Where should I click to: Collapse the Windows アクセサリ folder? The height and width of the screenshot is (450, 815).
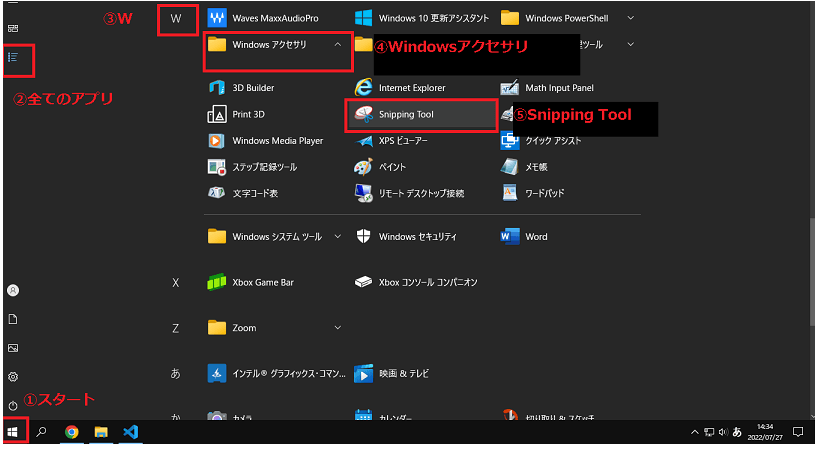coord(338,45)
